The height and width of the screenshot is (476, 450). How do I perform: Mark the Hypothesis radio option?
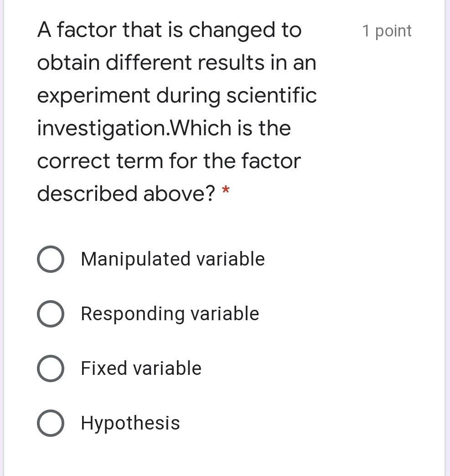coord(50,423)
